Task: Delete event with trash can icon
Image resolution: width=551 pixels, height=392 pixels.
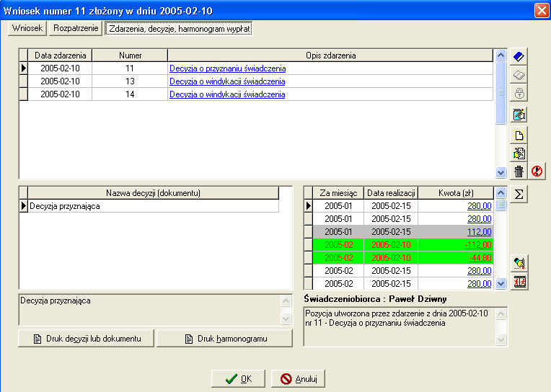Action: tap(519, 171)
